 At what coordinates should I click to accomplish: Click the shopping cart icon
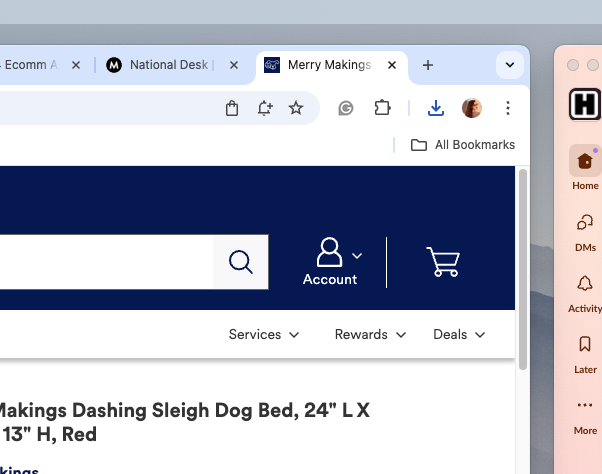442,262
